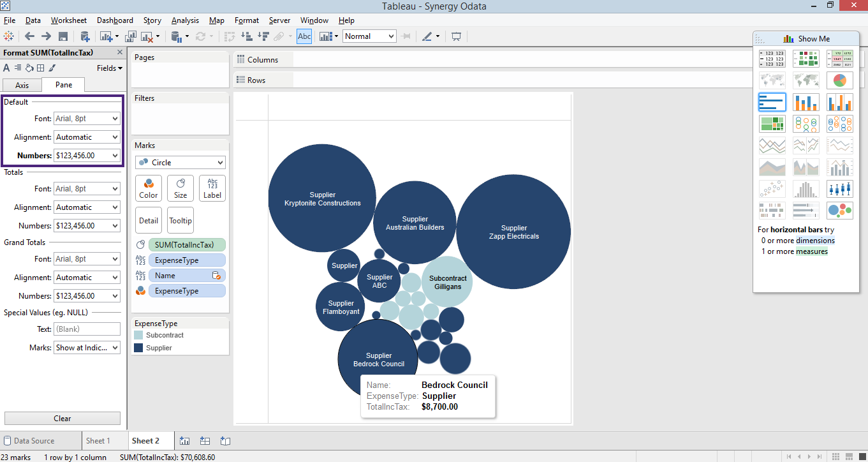Open the Special Values Marks dropdown
Image resolution: width=868 pixels, height=462 pixels.
point(87,348)
